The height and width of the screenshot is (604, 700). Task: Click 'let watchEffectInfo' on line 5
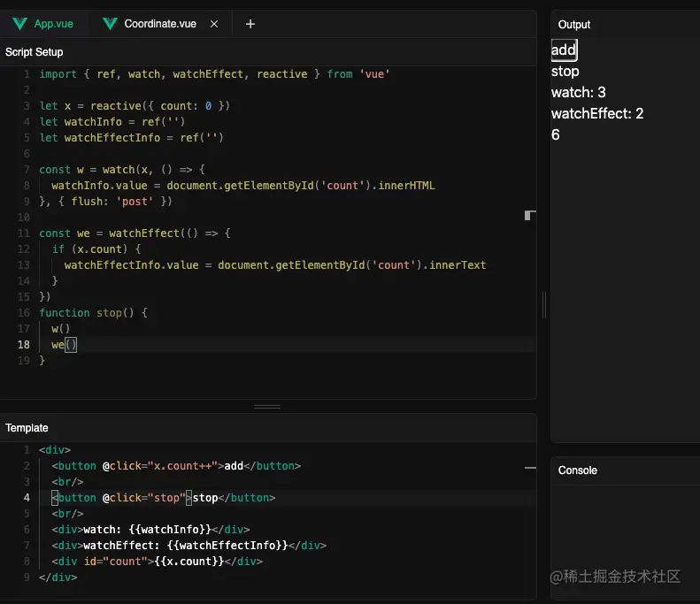131,137
